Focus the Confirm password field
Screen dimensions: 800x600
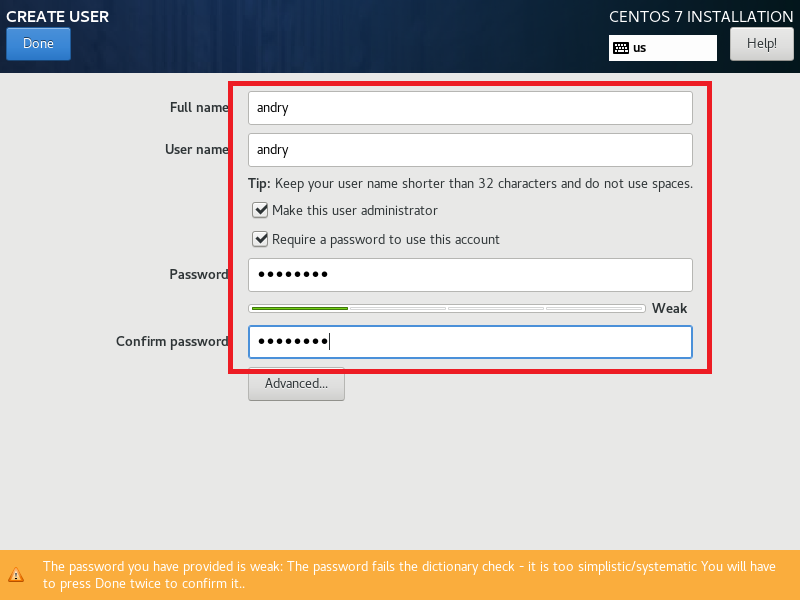(x=470, y=341)
